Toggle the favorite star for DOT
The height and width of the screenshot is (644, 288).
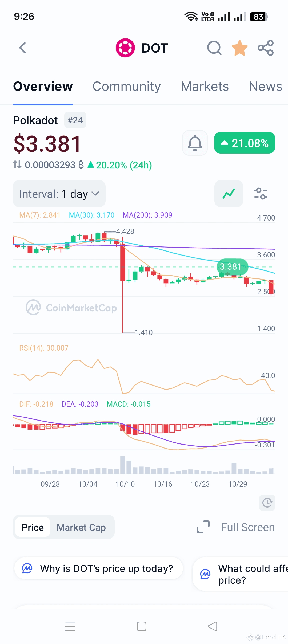coord(239,48)
